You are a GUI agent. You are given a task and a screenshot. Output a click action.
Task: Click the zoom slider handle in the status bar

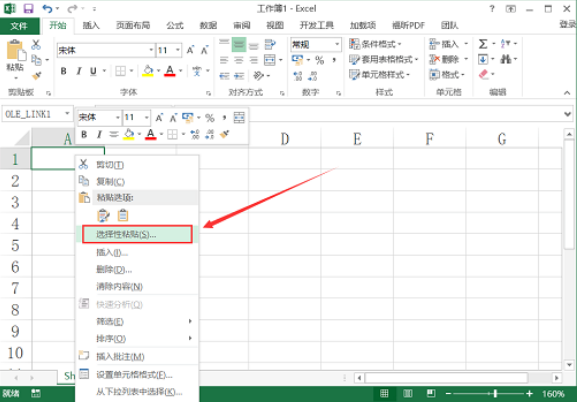coord(495,394)
